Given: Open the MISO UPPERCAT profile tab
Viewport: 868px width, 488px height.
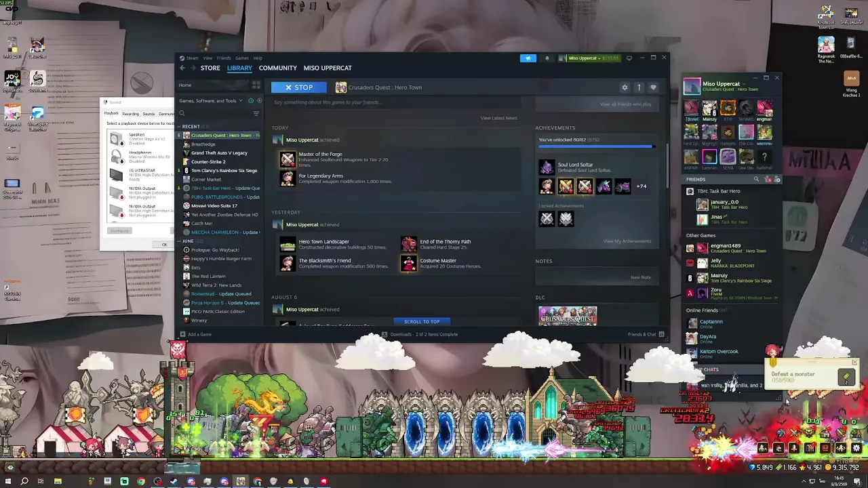Looking at the screenshot, I should coord(328,68).
